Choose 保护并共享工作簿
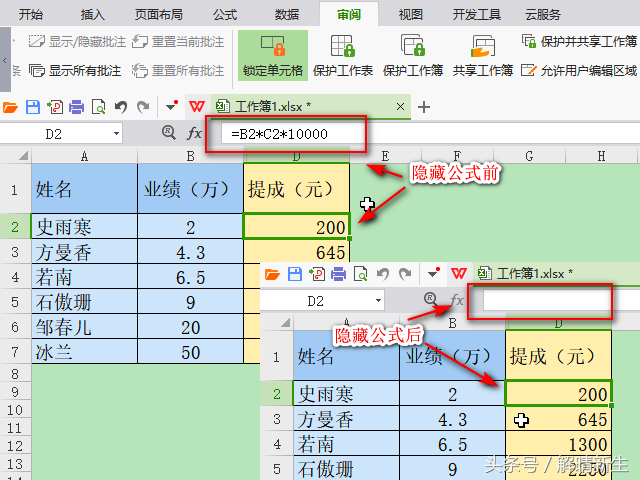640x480 pixels. (x=579, y=41)
